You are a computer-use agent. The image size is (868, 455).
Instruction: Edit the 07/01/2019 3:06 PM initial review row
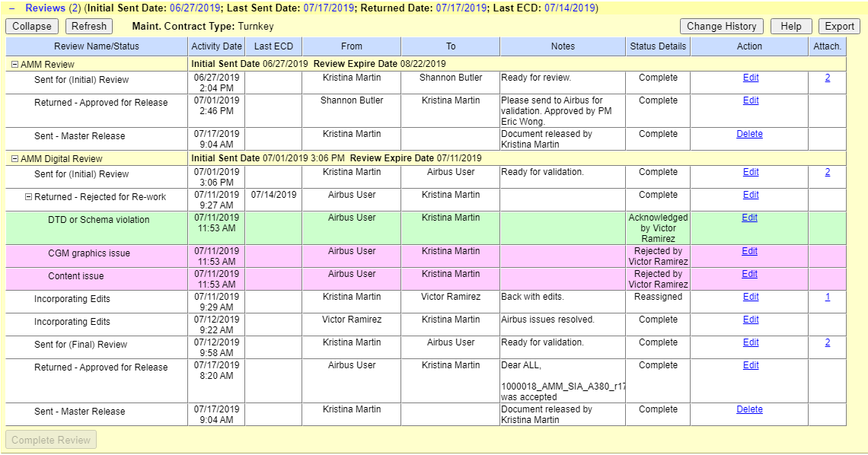(x=751, y=173)
